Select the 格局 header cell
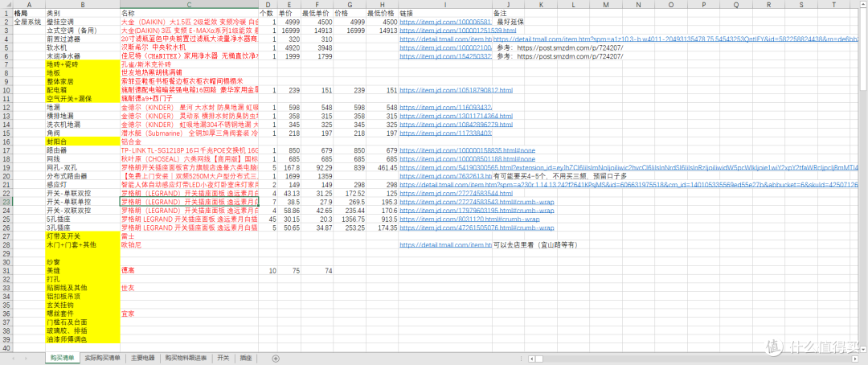Screen dimensions: 868x365 29,13
